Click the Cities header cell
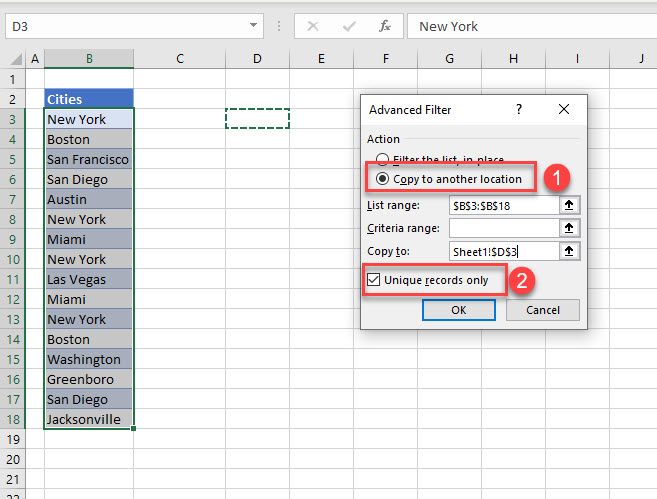 click(88, 99)
